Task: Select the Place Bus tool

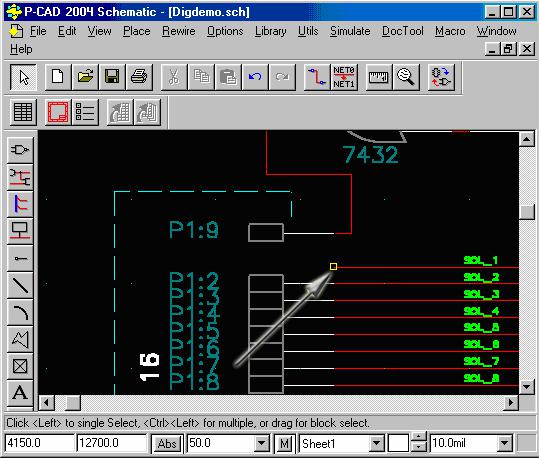Action: click(x=20, y=204)
